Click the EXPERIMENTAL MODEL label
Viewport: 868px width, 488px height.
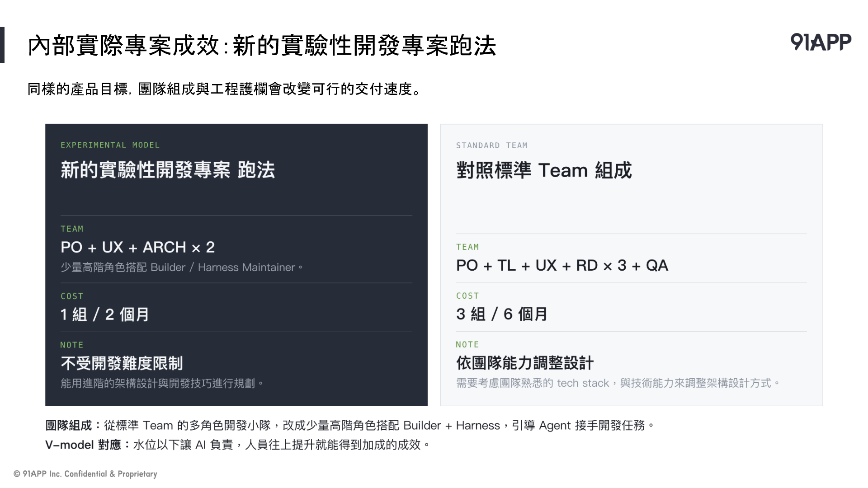[110, 145]
